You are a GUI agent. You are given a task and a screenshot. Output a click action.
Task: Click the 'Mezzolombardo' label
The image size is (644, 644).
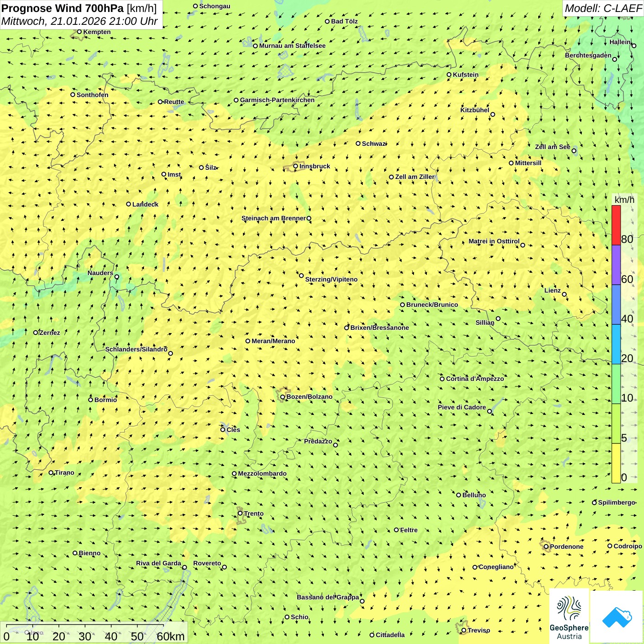pos(262,473)
